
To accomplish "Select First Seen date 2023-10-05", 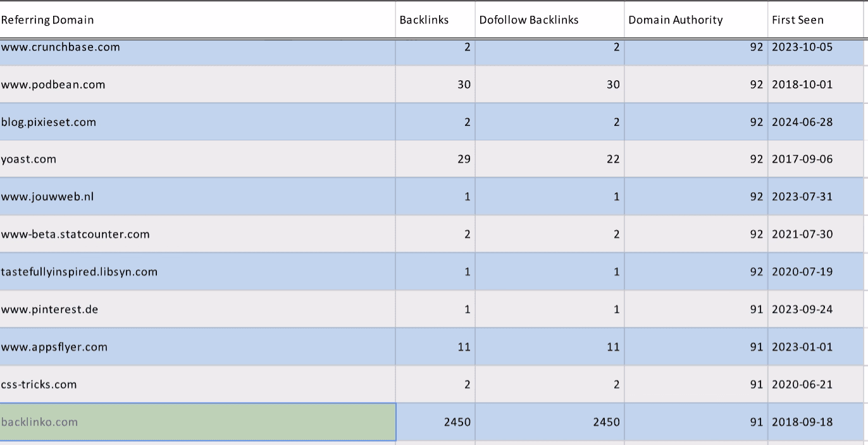I will pos(815,52).
